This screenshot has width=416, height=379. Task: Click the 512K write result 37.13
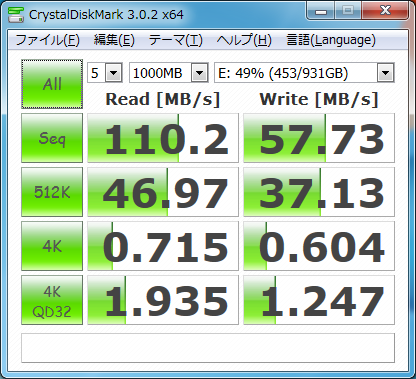tap(319, 192)
